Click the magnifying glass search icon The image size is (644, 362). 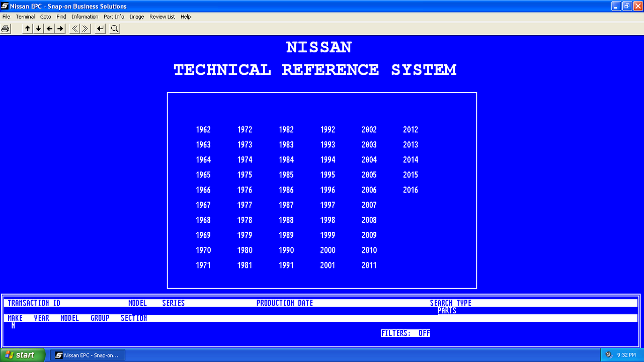(x=115, y=29)
